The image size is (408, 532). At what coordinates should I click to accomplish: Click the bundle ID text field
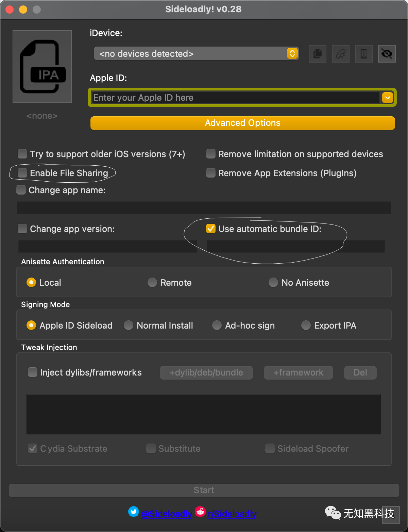pyautogui.click(x=296, y=247)
